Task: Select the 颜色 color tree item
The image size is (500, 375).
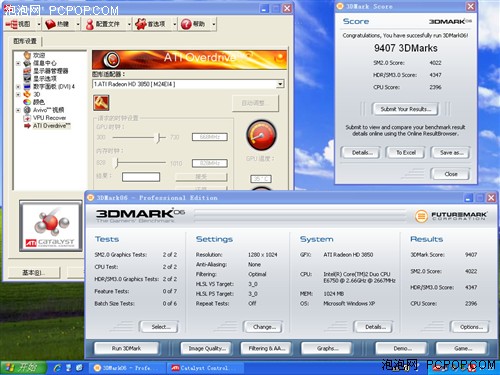Action: click(39, 102)
